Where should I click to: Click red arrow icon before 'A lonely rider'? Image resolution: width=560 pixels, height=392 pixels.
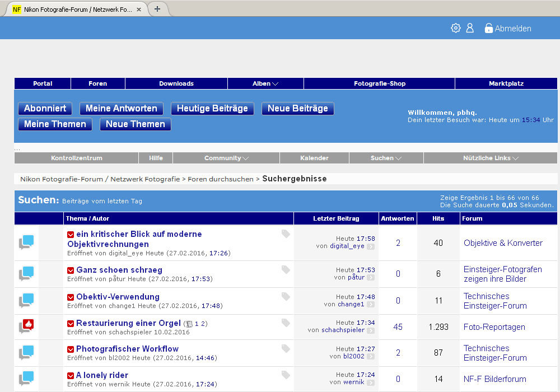click(71, 376)
